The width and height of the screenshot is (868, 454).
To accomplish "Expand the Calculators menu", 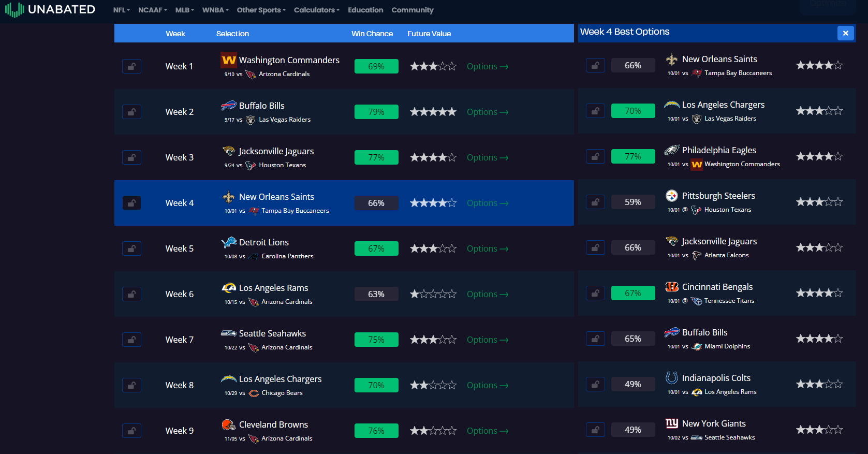I will point(317,10).
